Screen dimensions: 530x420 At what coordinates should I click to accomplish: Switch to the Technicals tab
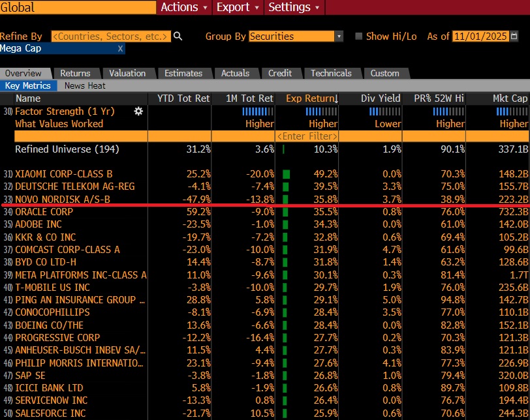(x=331, y=73)
